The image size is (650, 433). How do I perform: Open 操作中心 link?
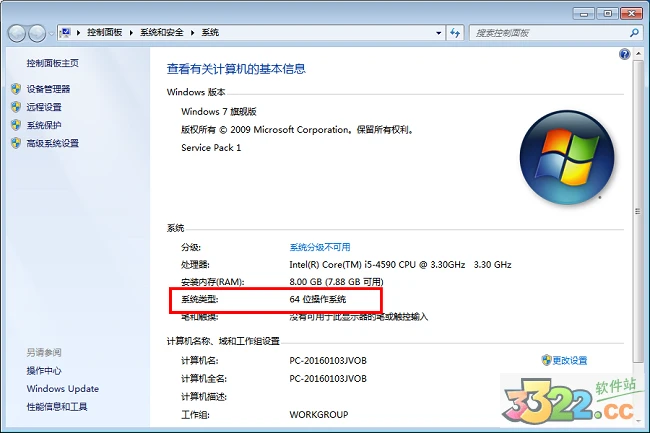coord(44,371)
